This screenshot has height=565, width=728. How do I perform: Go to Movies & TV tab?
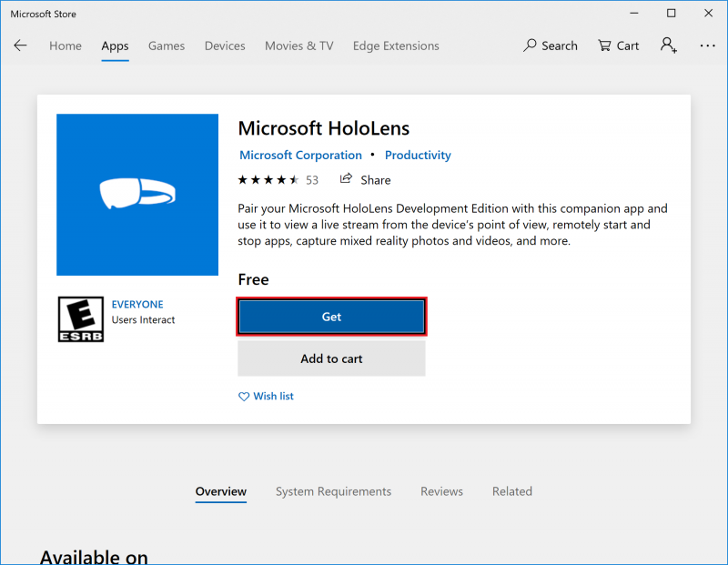[299, 46]
